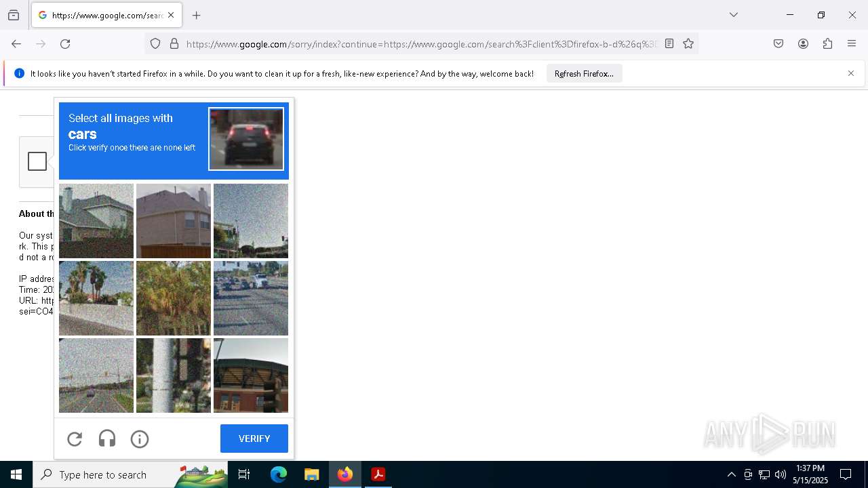Open volume control tray icon
The image size is (868, 488).
coord(781,474)
